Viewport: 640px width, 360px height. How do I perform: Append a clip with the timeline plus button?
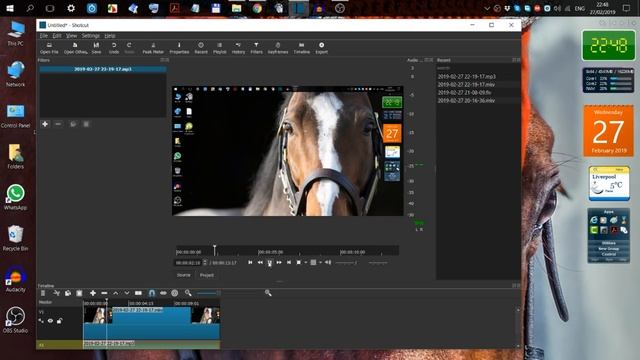point(93,293)
